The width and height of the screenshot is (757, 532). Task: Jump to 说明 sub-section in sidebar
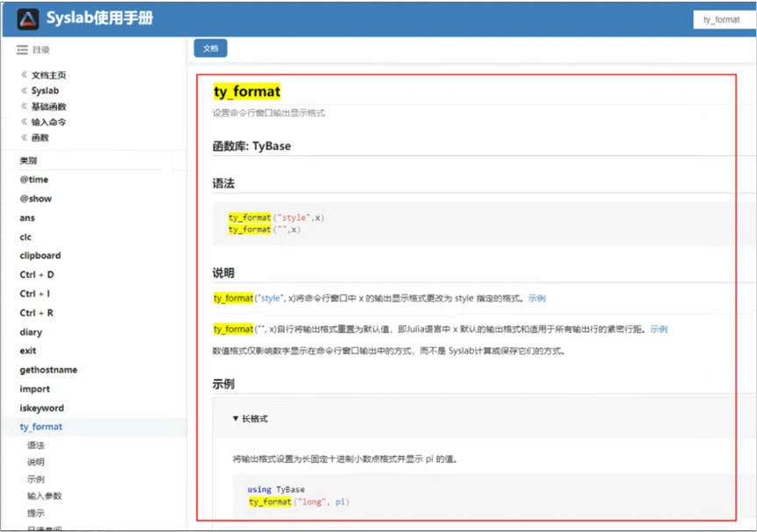[x=36, y=462]
